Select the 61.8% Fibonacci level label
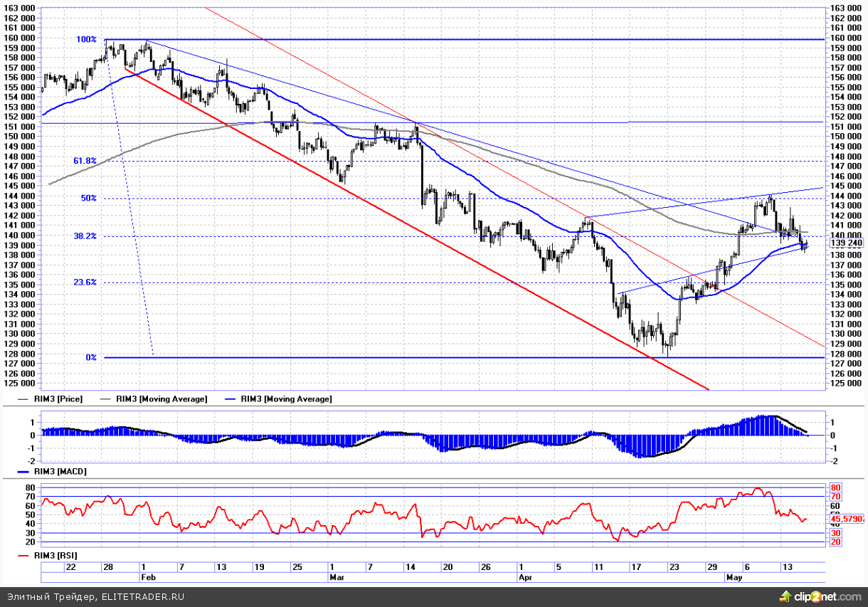Image resolution: width=868 pixels, height=607 pixels. (85, 161)
